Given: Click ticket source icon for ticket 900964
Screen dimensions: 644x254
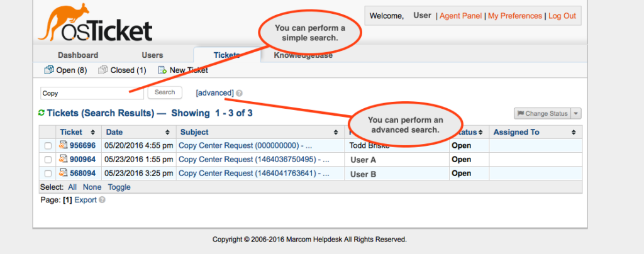Looking at the screenshot, I should click(x=64, y=159).
